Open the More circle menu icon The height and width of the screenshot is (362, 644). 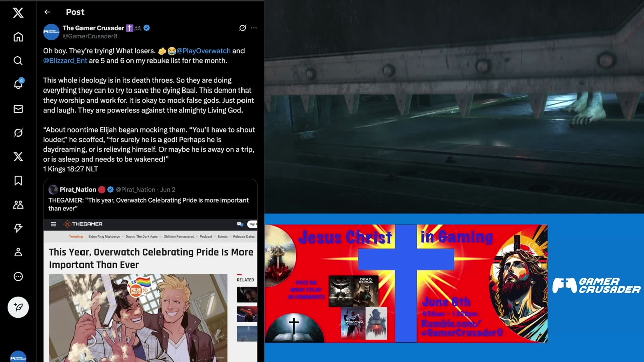pyautogui.click(x=18, y=277)
